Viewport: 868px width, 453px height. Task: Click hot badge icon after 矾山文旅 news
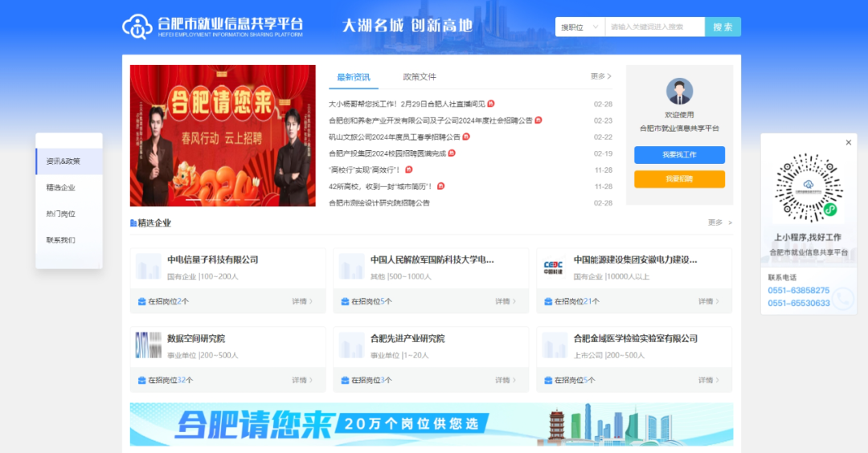pyautogui.click(x=466, y=136)
